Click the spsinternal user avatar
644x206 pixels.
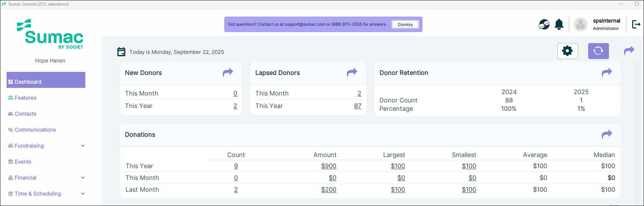coord(581,24)
